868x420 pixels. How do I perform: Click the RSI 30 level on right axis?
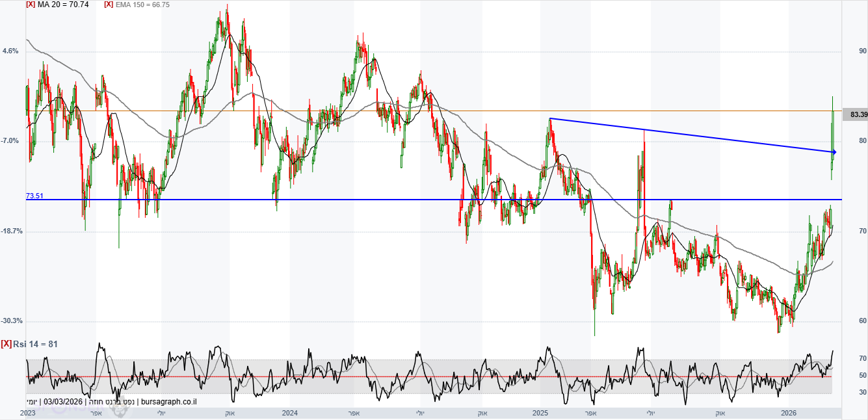coord(863,392)
